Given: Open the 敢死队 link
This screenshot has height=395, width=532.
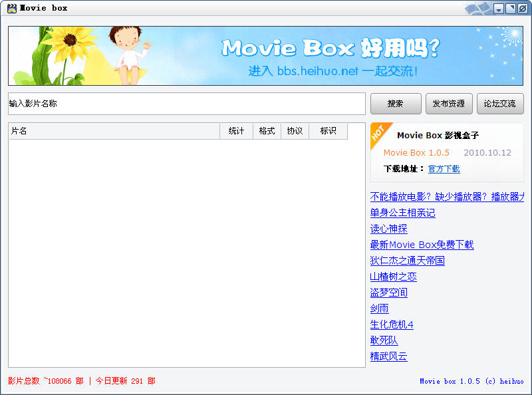Looking at the screenshot, I should pos(384,340).
